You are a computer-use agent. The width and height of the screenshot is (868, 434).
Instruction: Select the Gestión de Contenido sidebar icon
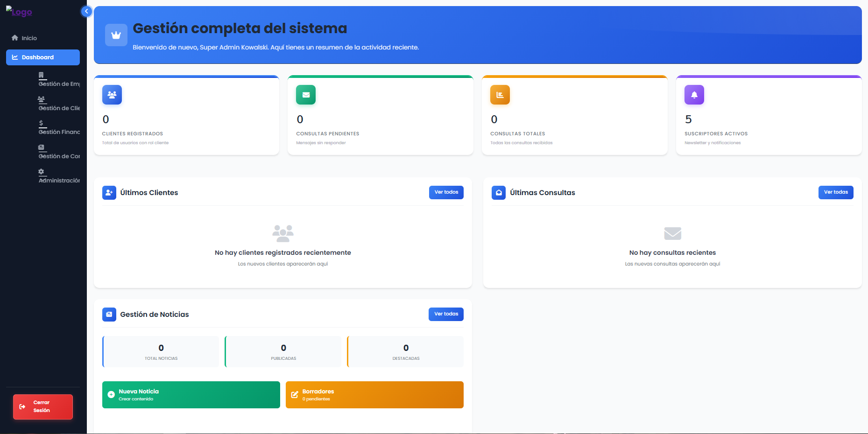pos(42,147)
